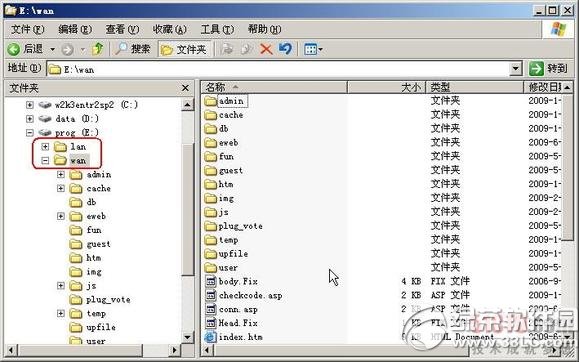The height and width of the screenshot is (362, 579).
Task: Click the w2k3entr2sp2 (C:) drive icon
Action: coord(45,105)
